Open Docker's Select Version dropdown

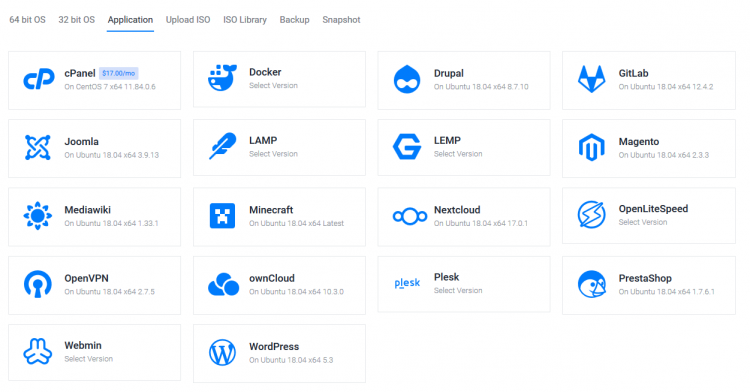273,86
